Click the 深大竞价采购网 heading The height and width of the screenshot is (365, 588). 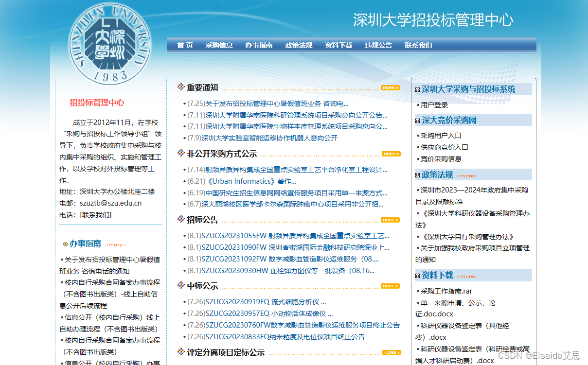449,121
